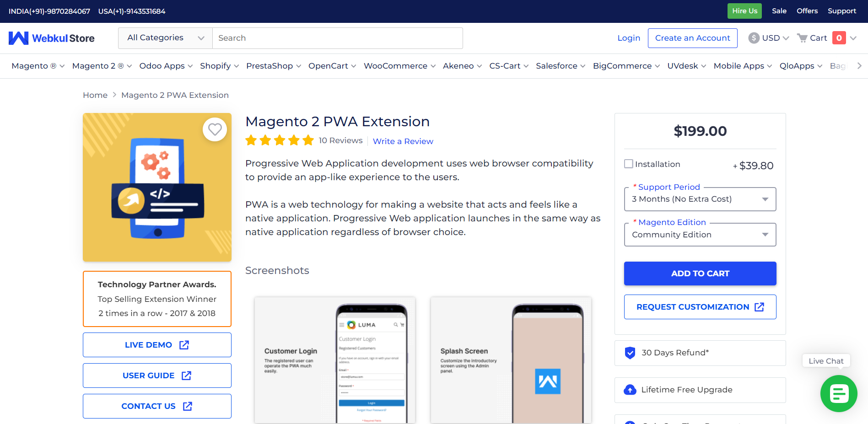Click the breadcrumb separator chevron
Image resolution: width=868 pixels, height=424 pixels.
coord(114,95)
